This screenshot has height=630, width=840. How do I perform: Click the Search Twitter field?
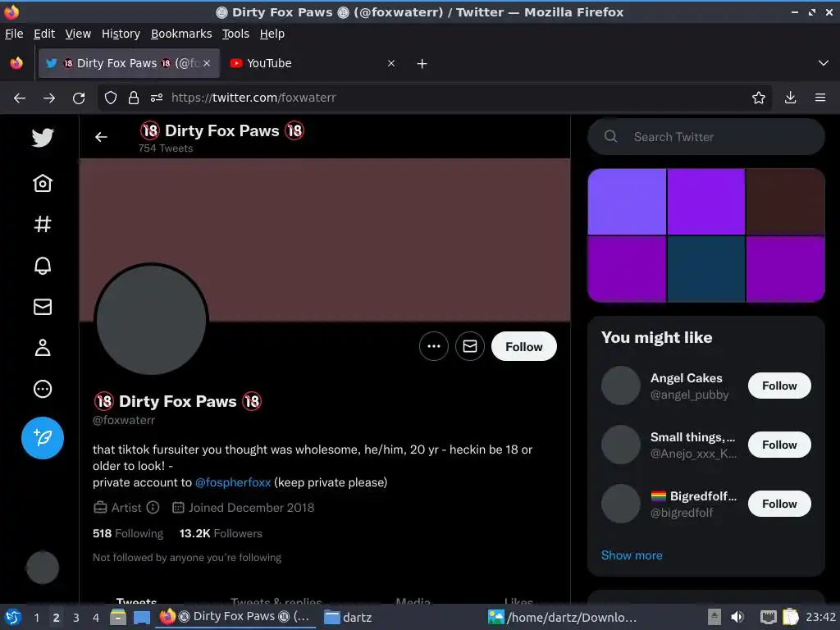click(x=706, y=137)
